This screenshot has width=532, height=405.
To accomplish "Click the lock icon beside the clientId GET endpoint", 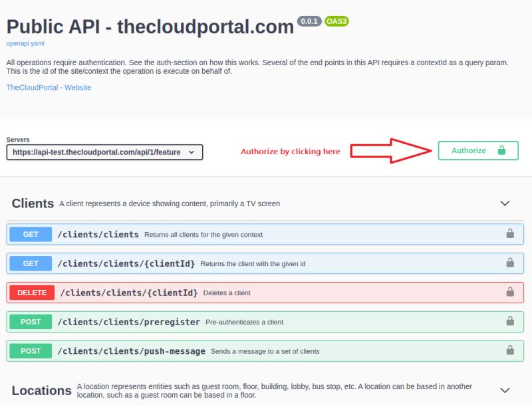I will (510, 263).
